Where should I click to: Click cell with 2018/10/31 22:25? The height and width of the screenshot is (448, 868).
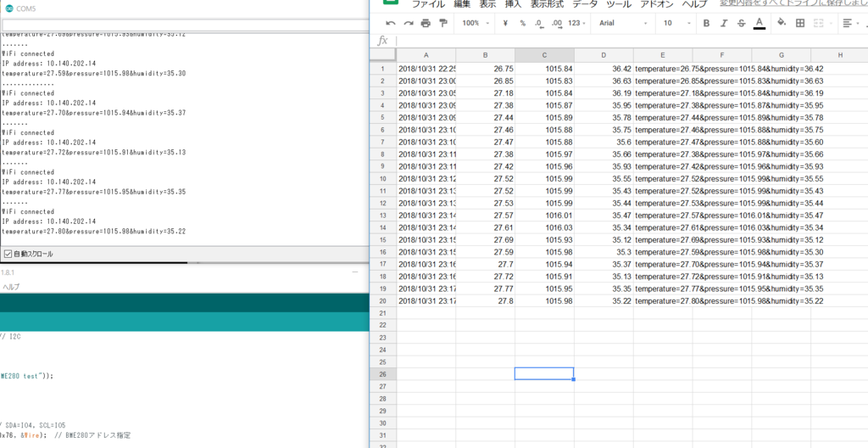coord(426,69)
